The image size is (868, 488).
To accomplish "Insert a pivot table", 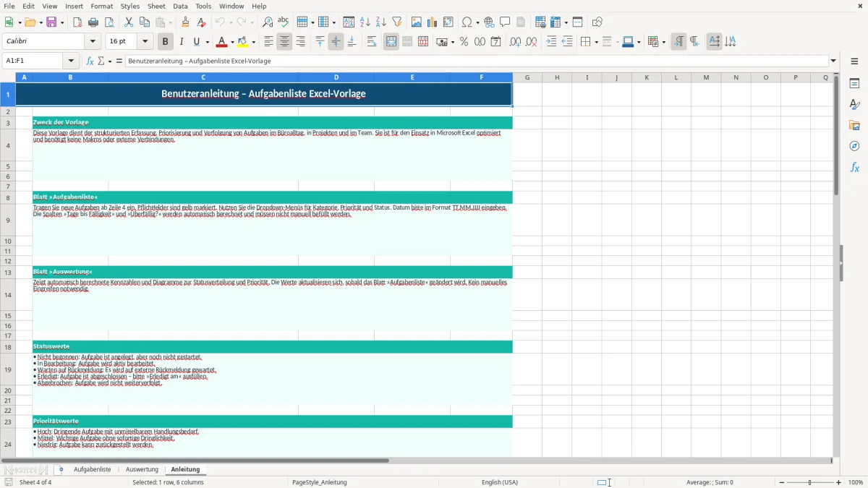I will [x=448, y=22].
